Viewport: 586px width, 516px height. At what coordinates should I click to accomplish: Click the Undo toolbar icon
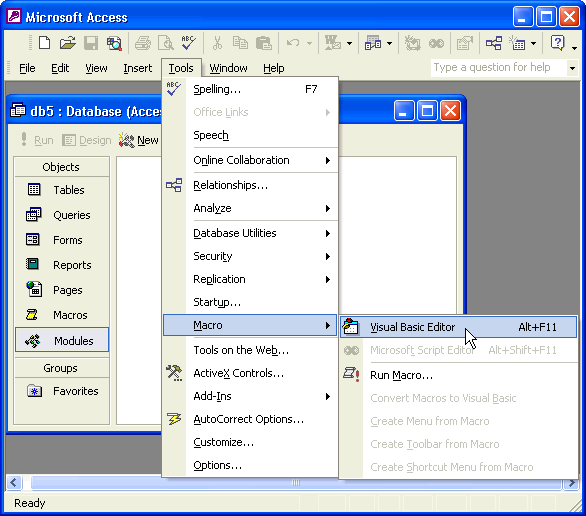point(293,43)
